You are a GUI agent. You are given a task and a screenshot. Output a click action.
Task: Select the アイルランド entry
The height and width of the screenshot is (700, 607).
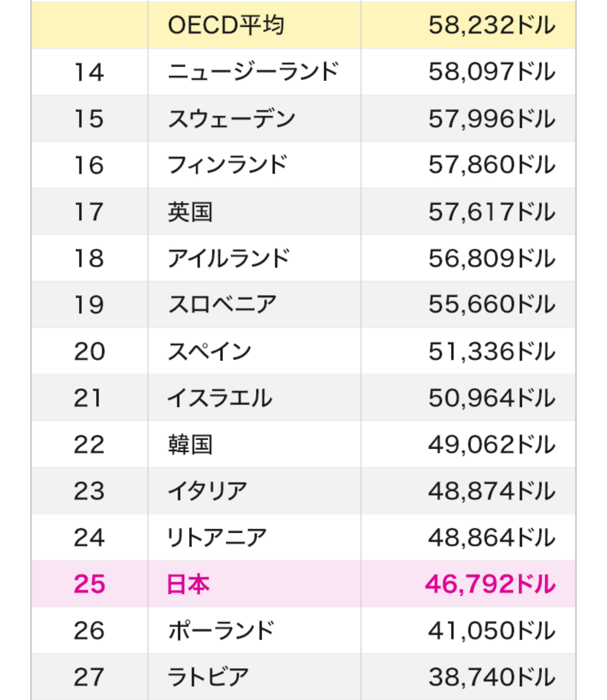coord(229,258)
